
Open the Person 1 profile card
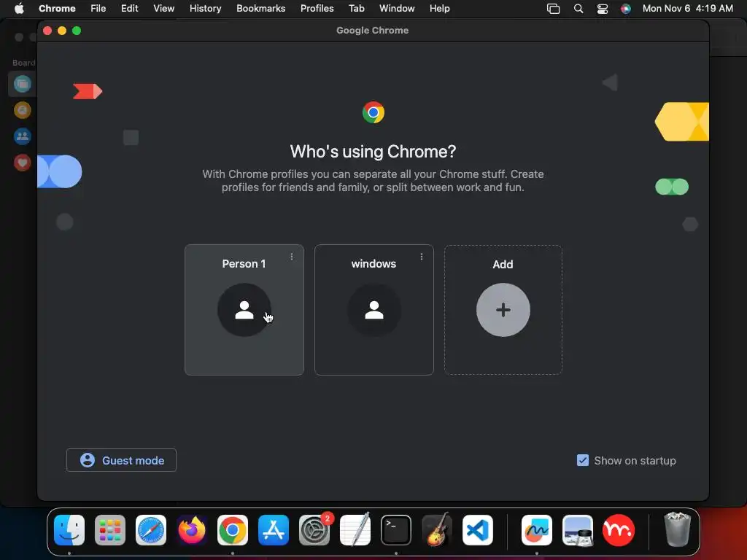[244, 309]
